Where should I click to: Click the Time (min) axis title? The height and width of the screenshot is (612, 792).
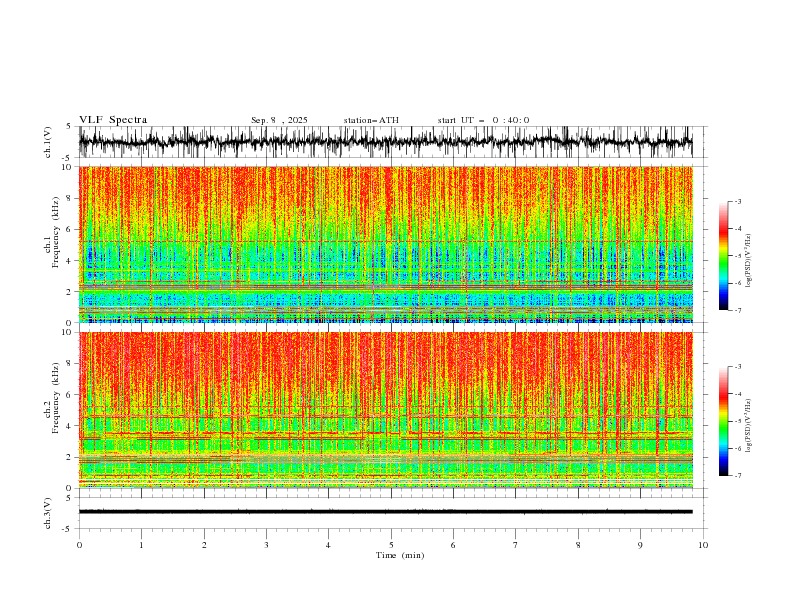point(400,555)
